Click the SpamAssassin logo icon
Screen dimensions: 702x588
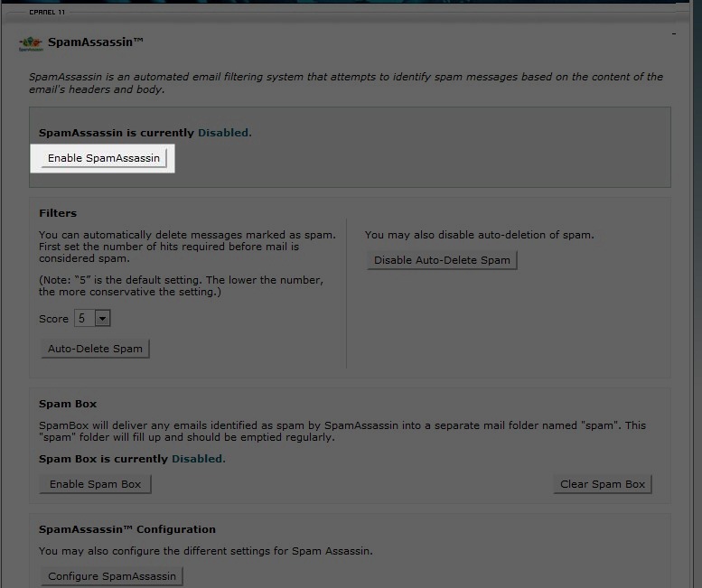[x=31, y=43]
